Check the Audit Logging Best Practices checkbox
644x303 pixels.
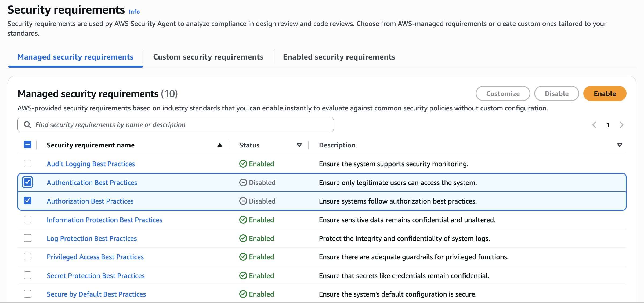click(x=28, y=164)
